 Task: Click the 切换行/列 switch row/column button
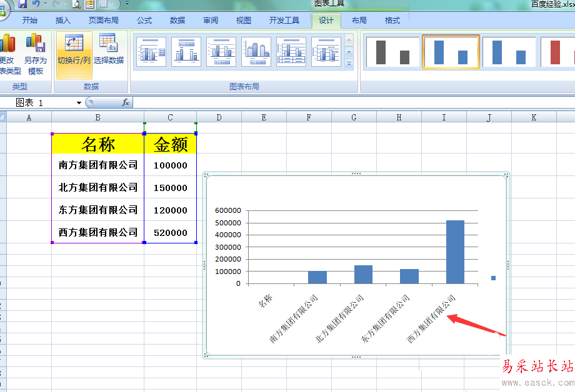(74, 55)
